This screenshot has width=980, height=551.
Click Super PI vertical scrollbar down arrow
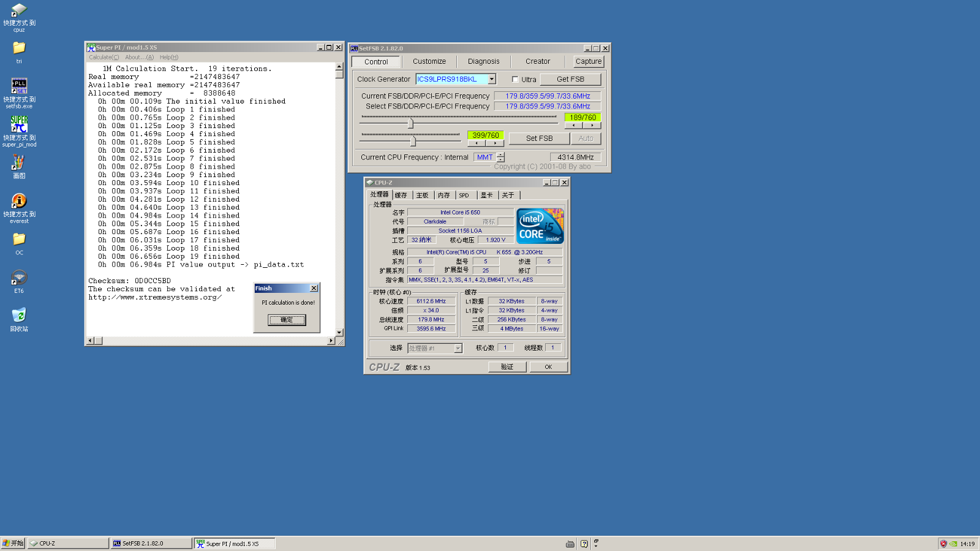[x=339, y=332]
